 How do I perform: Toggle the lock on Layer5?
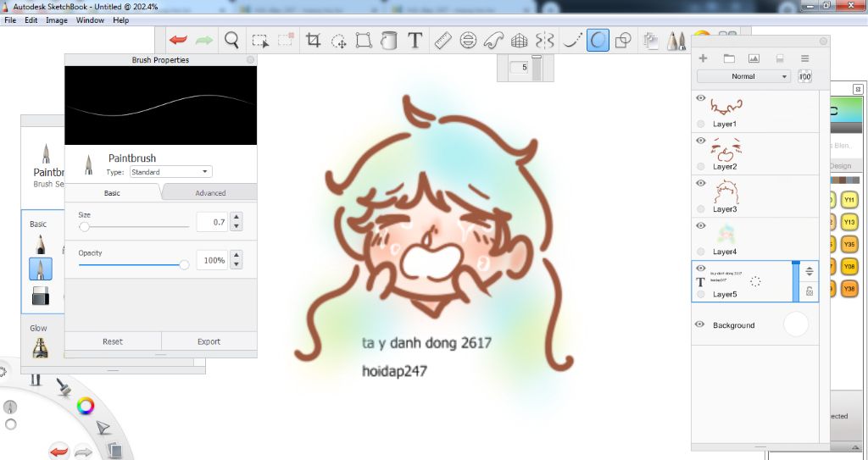click(810, 291)
